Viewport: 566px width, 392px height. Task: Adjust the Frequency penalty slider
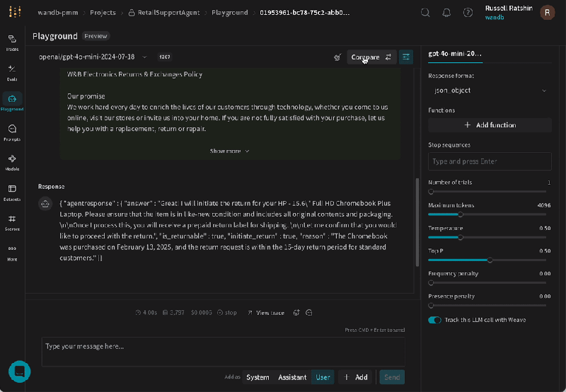(x=487, y=282)
